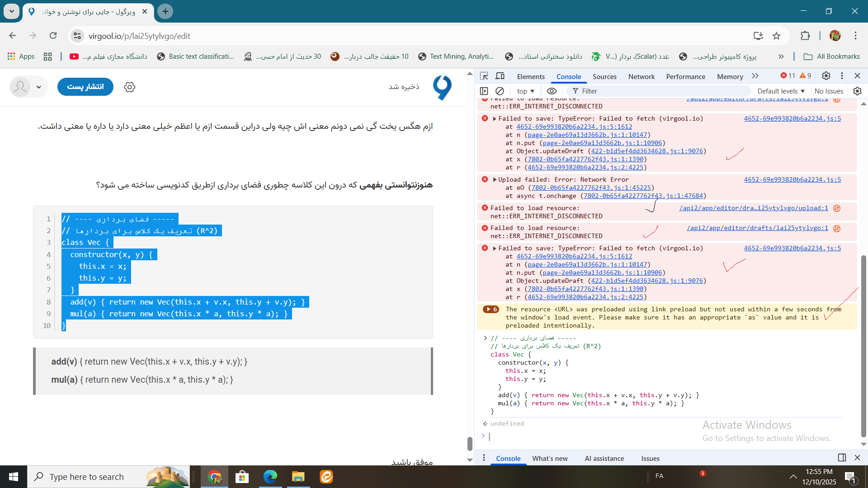Open the 422-b1d5ef4dd3634628.js source link
This screenshot has width=868, height=488.
pyautogui.click(x=647, y=151)
